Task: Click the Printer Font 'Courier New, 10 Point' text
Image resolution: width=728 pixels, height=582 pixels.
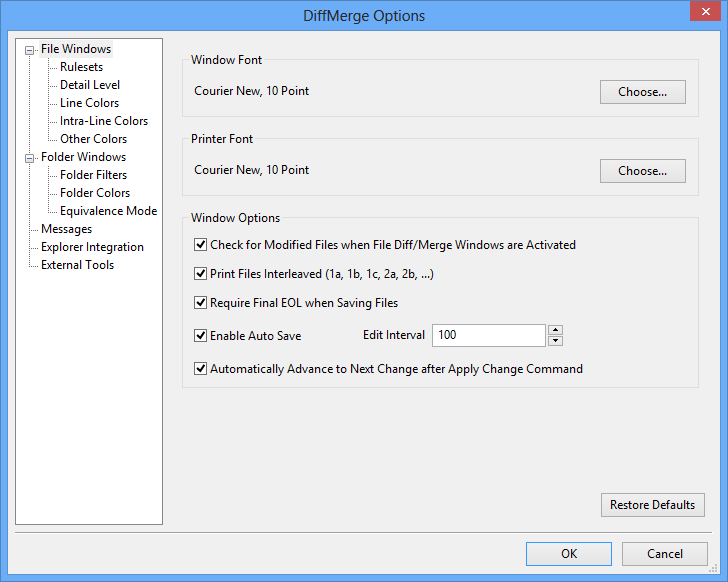Action: click(252, 170)
